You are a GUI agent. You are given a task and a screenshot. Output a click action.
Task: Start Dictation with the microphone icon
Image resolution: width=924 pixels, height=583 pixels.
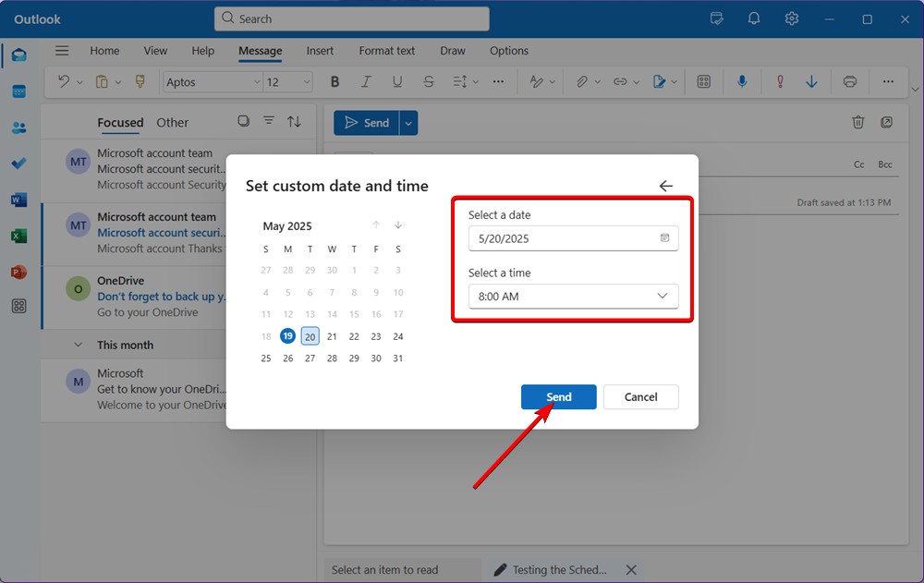[x=742, y=81]
